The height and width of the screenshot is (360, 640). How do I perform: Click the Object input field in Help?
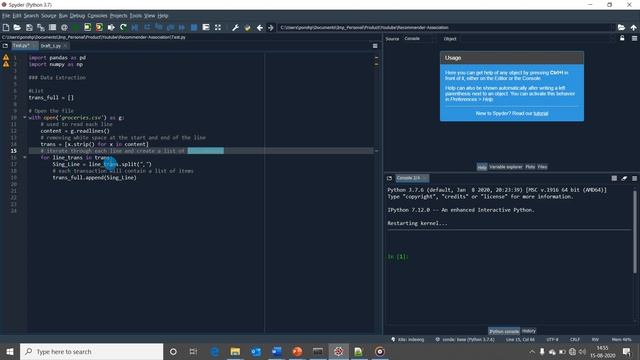tap(536, 38)
